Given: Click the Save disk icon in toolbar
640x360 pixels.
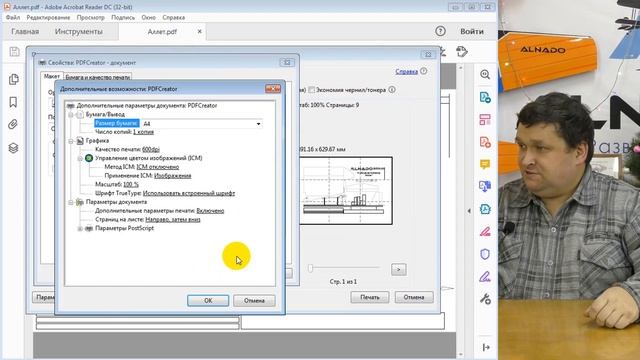Looking at the screenshot, I should tap(15, 51).
